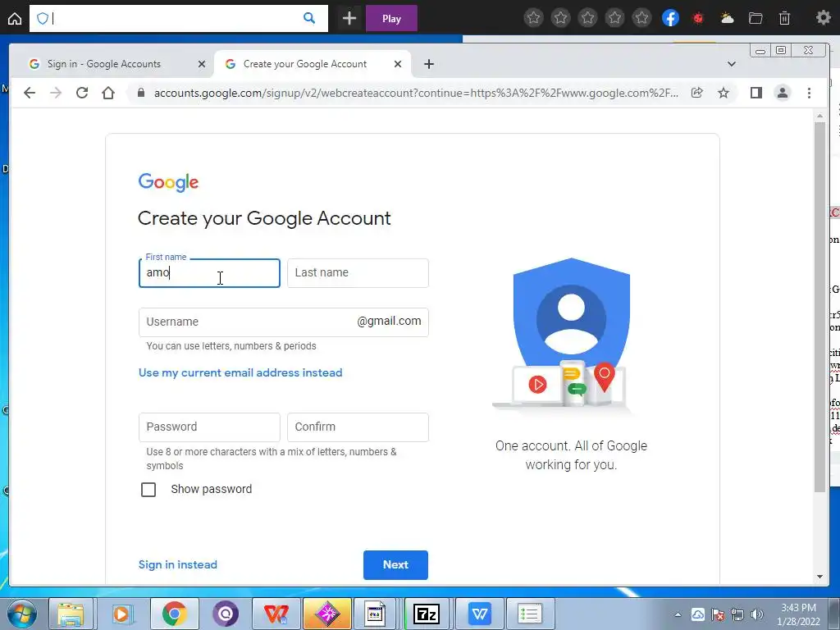The image size is (840, 630).
Task: Open Chrome from the taskbar
Action: (x=175, y=614)
